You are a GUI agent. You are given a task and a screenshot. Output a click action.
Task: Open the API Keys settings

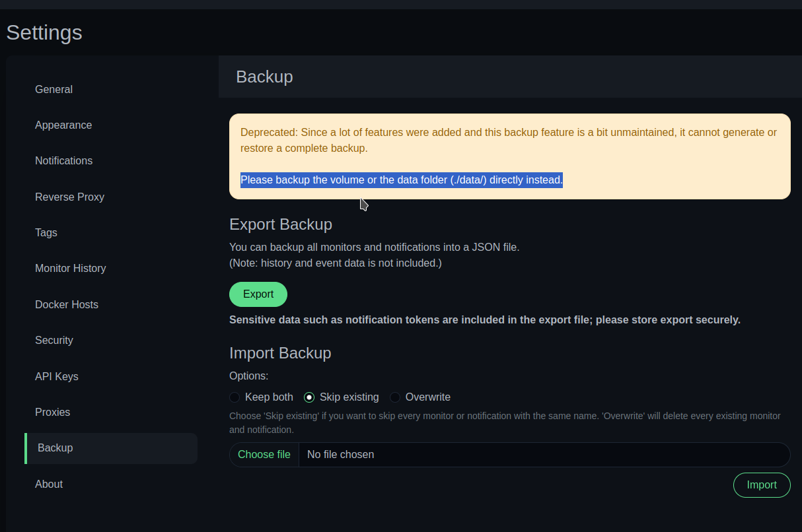click(56, 376)
